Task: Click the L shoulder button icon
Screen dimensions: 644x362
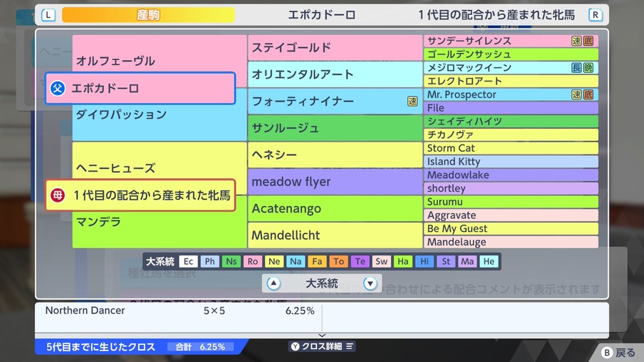Action: [x=49, y=15]
